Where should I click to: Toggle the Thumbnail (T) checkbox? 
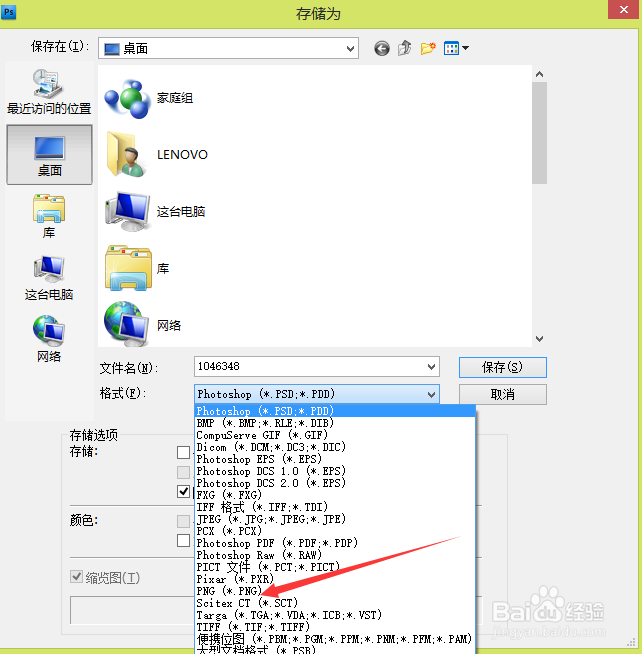click(76, 577)
